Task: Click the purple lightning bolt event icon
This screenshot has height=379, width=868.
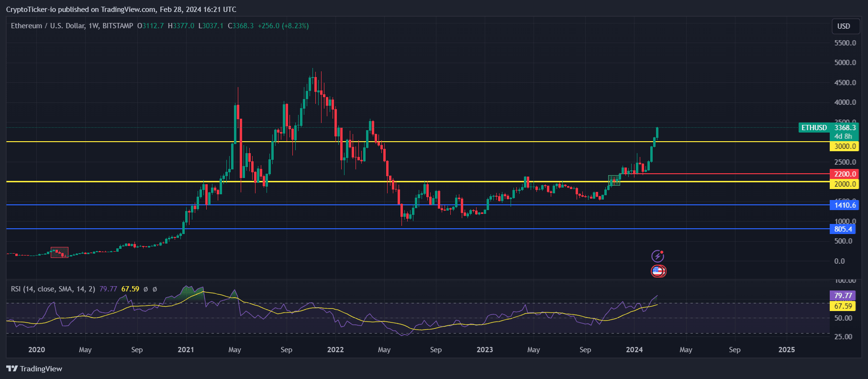Action: [658, 256]
